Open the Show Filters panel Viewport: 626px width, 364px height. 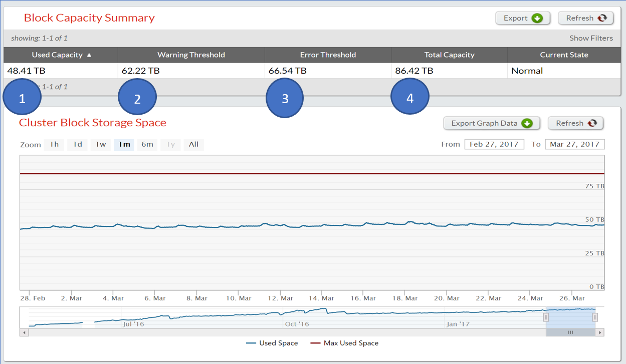(591, 38)
